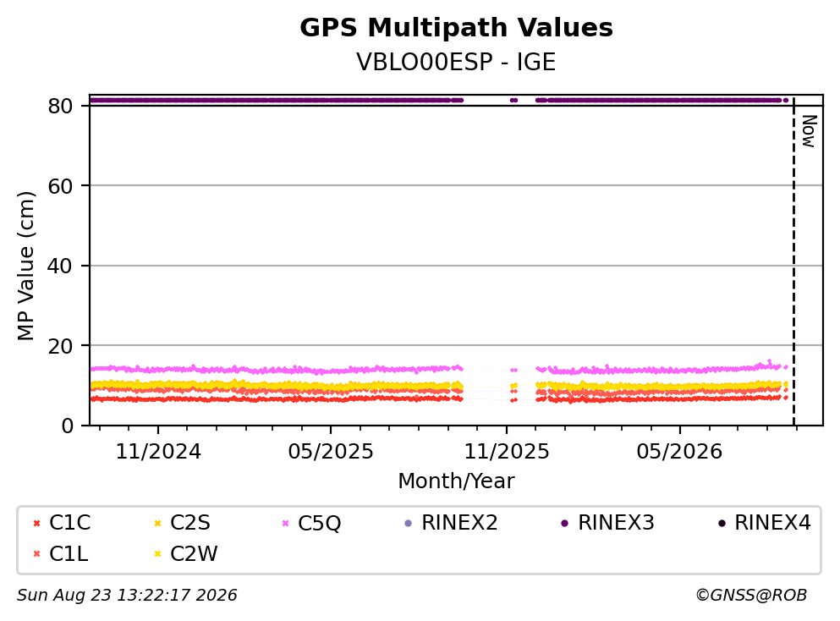Click the C1L legend marker
The height and width of the screenshot is (621, 840).
coord(36,554)
